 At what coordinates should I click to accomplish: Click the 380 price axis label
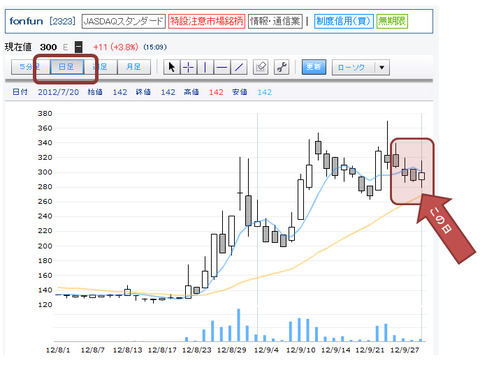[45, 114]
